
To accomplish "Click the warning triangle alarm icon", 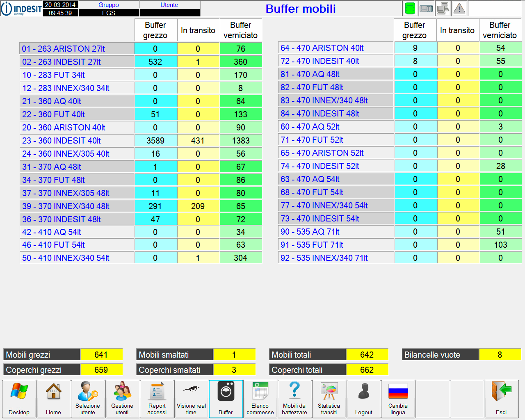I will coord(459,8).
